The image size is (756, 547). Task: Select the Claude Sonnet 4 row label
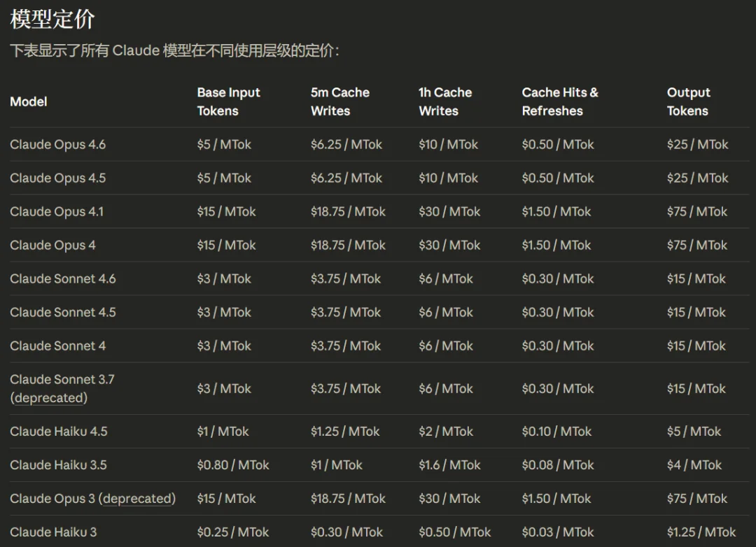point(58,346)
